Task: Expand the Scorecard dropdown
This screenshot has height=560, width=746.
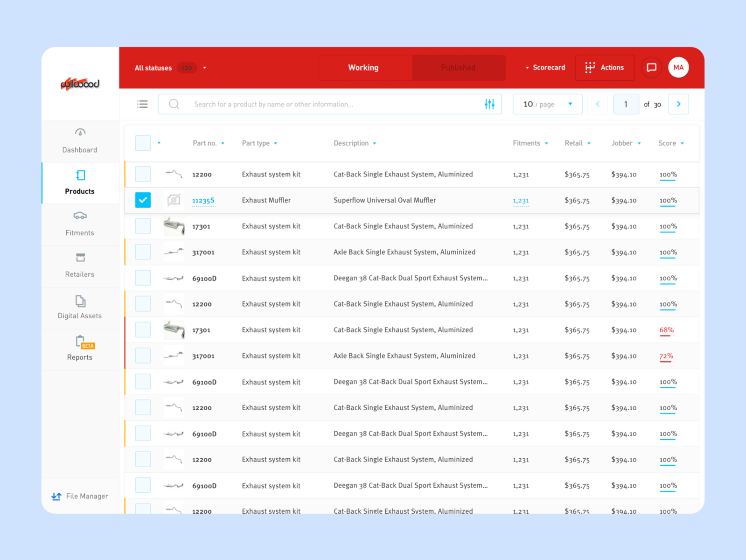Action: pyautogui.click(x=545, y=68)
